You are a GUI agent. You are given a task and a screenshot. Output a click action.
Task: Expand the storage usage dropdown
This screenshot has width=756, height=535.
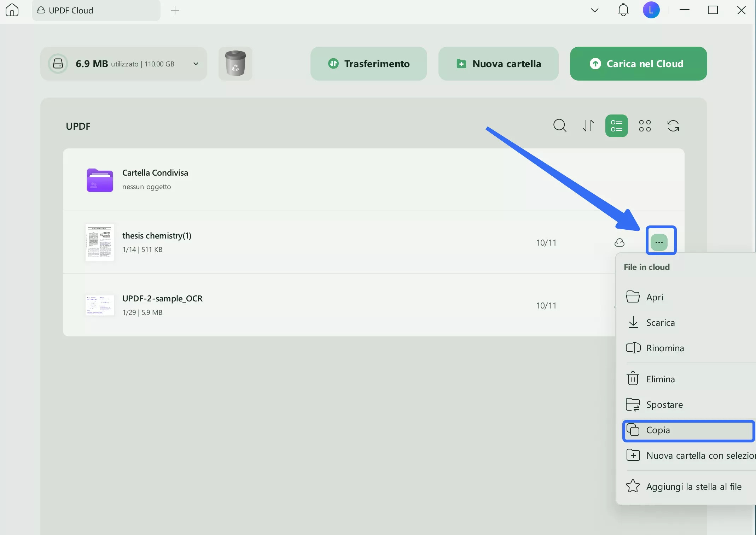tap(196, 64)
